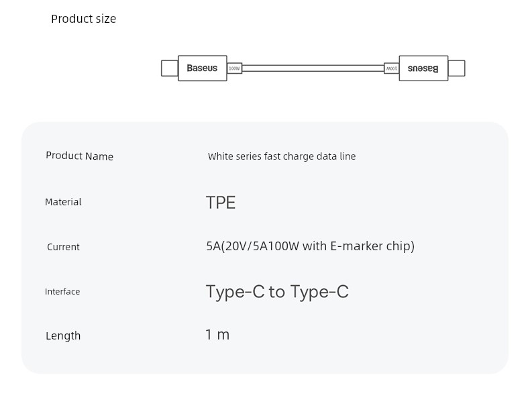Click the Current label
Viewport: 530px width, 420px height.
(x=63, y=247)
